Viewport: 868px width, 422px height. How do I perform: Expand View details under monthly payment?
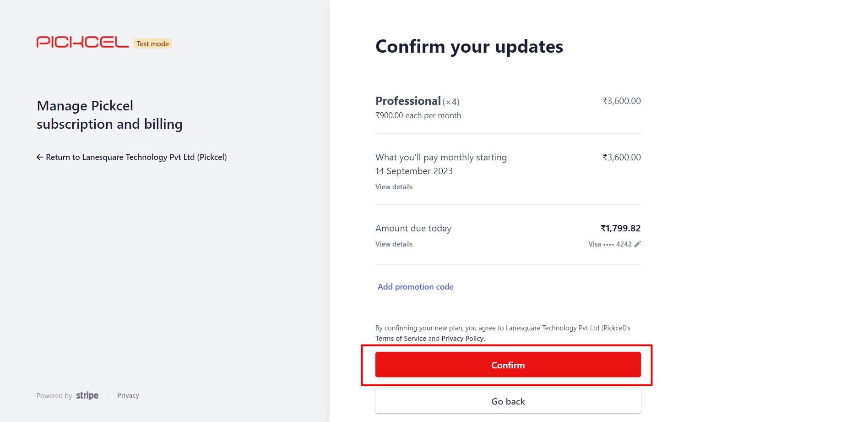click(x=394, y=187)
